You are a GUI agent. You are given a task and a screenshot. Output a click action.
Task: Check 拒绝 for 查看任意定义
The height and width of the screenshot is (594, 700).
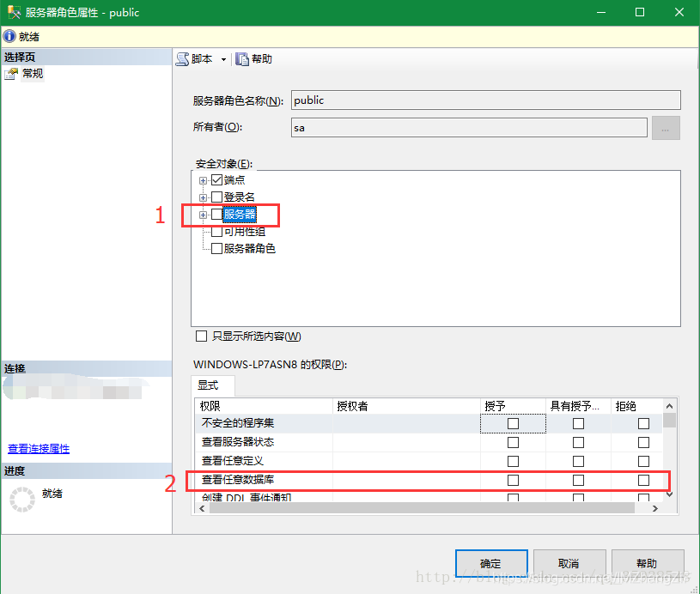643,461
